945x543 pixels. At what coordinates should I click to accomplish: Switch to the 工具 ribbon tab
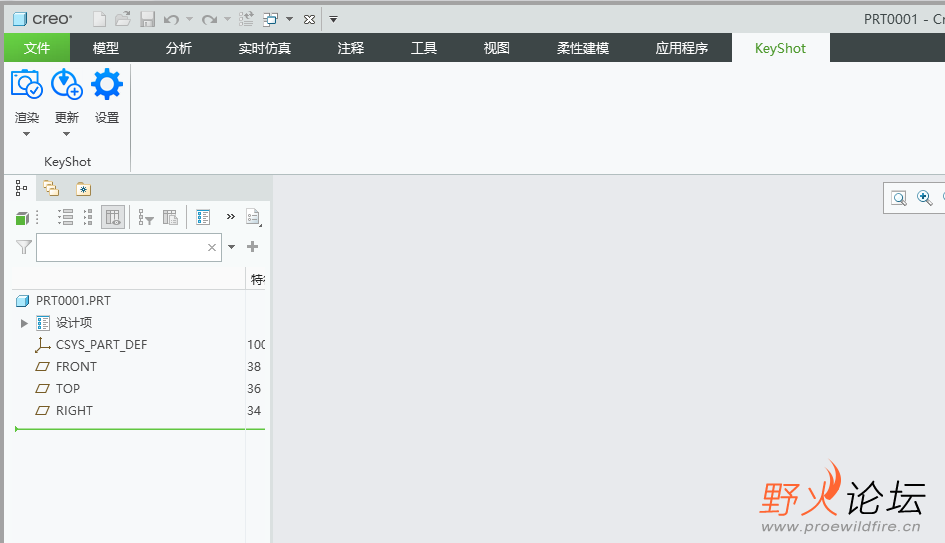coord(424,48)
